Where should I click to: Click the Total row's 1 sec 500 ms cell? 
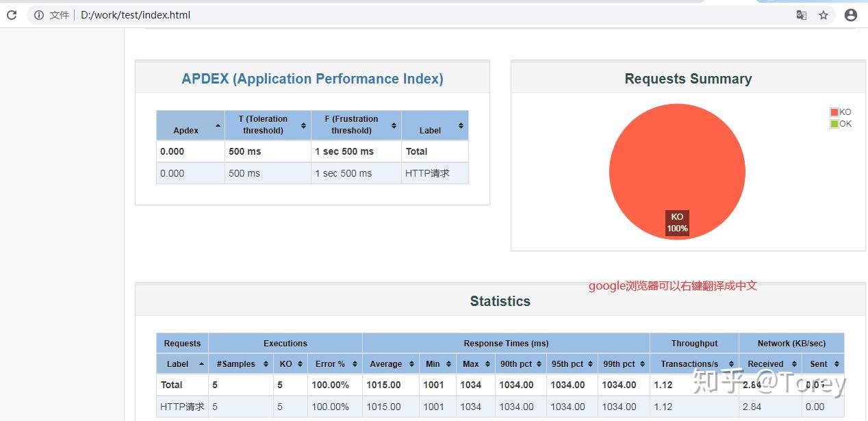coord(356,151)
